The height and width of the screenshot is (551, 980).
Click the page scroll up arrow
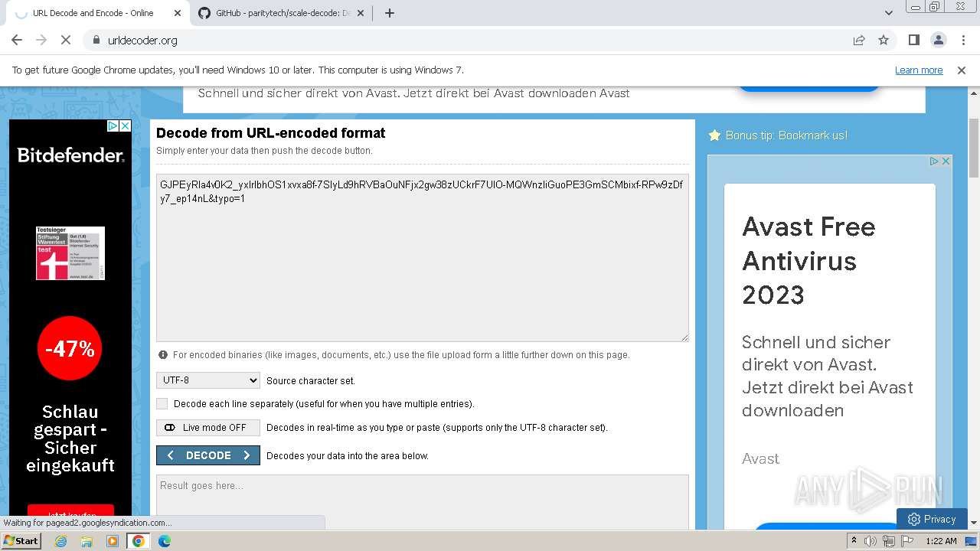click(974, 93)
